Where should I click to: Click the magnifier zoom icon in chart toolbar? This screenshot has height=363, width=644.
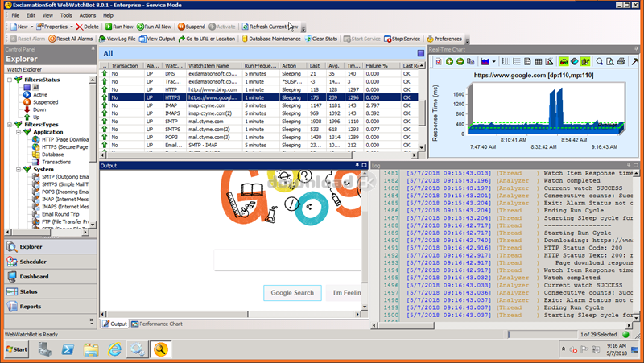(x=600, y=62)
